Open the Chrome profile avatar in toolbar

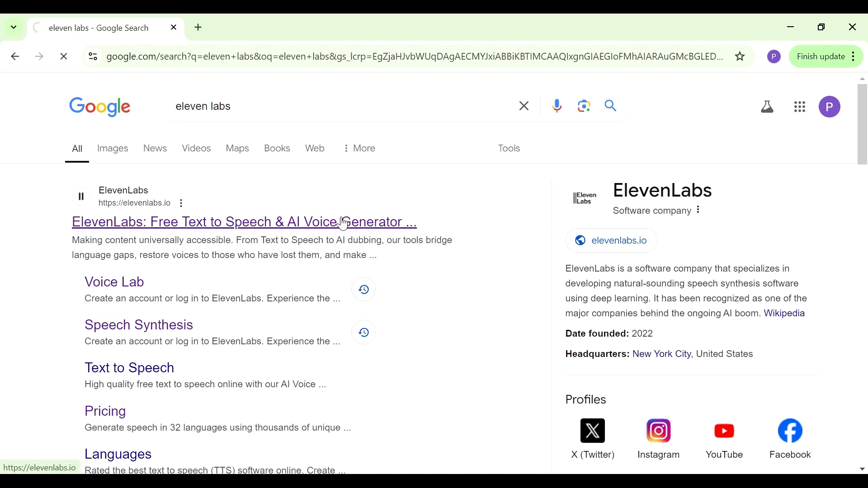(774, 56)
